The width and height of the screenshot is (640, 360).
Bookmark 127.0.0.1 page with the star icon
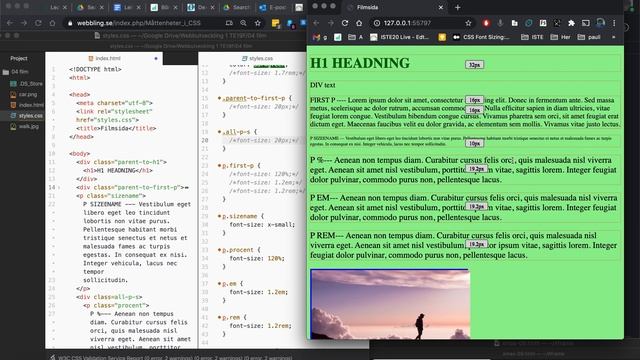(468, 23)
